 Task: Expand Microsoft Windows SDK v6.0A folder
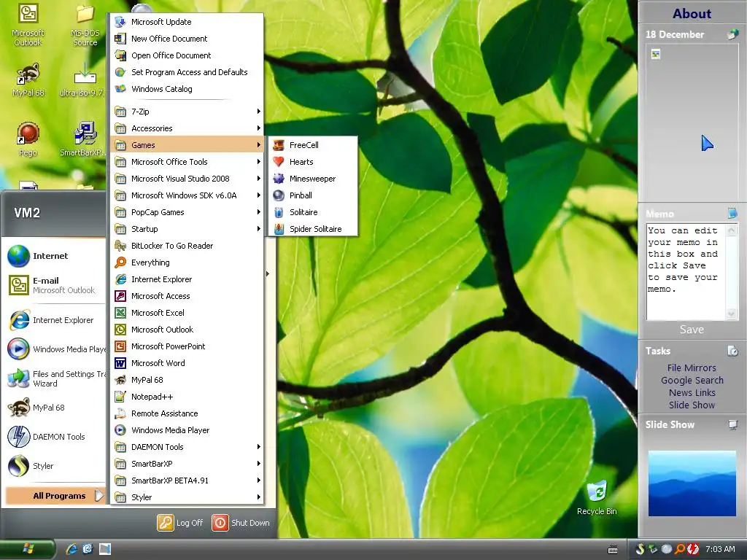click(x=187, y=195)
